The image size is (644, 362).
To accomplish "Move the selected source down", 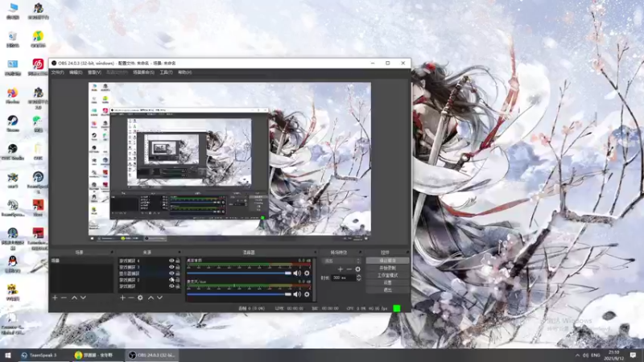I will pos(159,298).
